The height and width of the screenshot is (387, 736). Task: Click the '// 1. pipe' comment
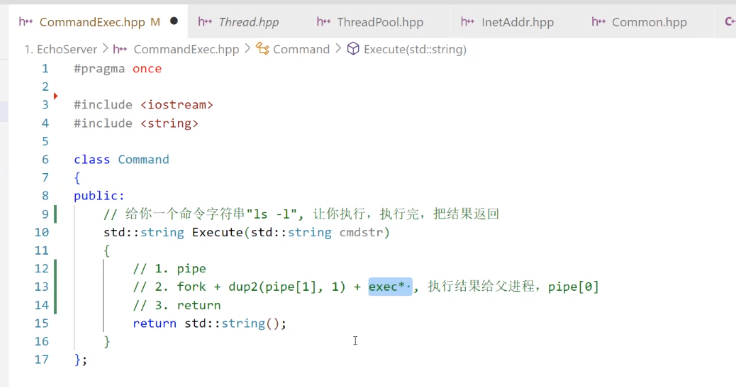pyautogui.click(x=169, y=269)
